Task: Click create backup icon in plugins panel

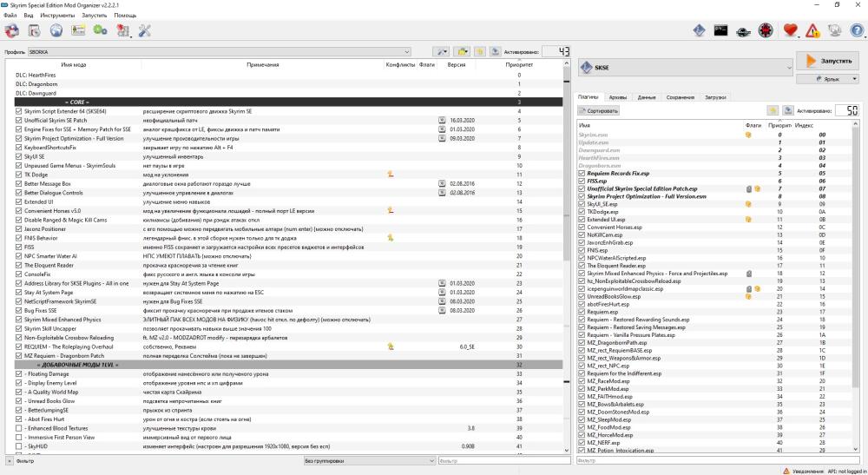Action: [x=788, y=111]
